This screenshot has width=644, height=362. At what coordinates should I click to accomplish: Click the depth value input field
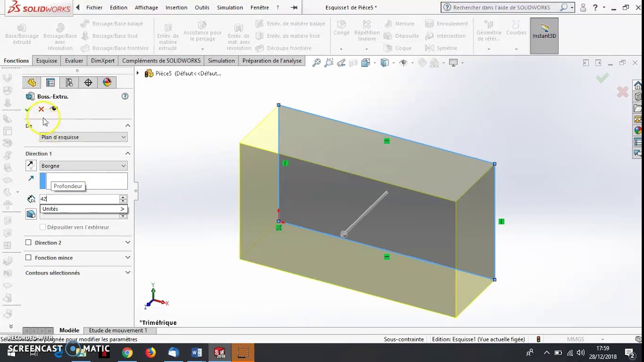(x=79, y=199)
